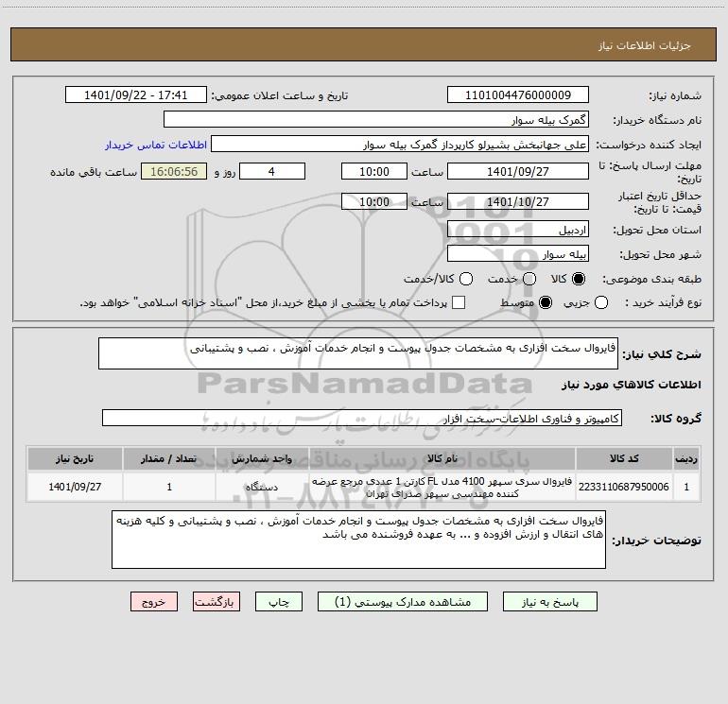Click the response deadline date 1401/09/27 field
Image resolution: width=728 pixels, height=704 pixels.
(x=518, y=171)
